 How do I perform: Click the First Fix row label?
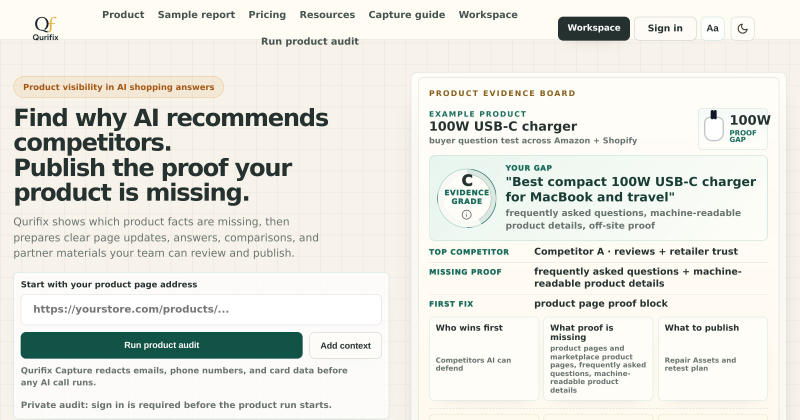click(x=451, y=304)
